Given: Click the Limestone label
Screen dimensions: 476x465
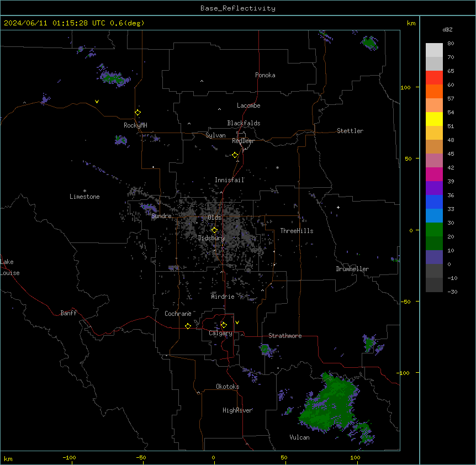Looking at the screenshot, I should point(84,197).
